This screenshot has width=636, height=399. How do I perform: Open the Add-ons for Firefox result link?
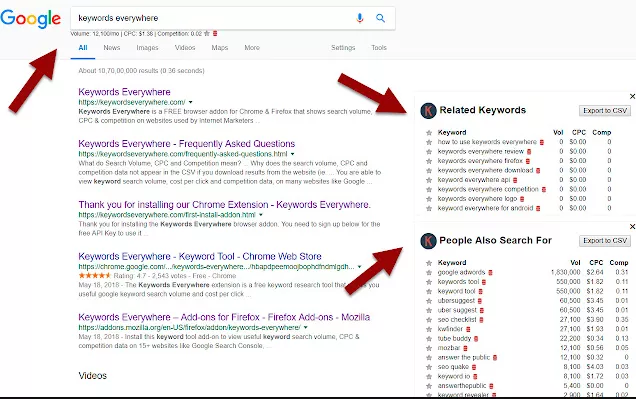(x=224, y=317)
